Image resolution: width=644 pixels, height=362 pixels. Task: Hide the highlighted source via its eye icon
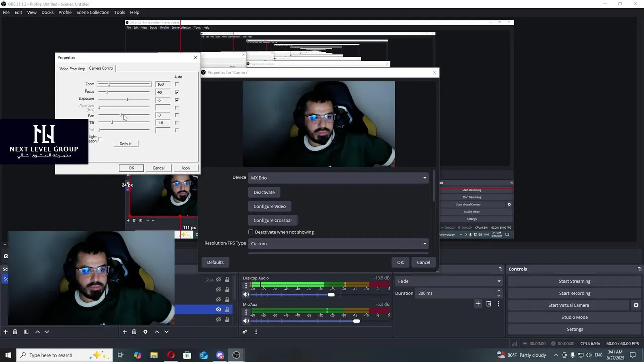[x=219, y=310]
